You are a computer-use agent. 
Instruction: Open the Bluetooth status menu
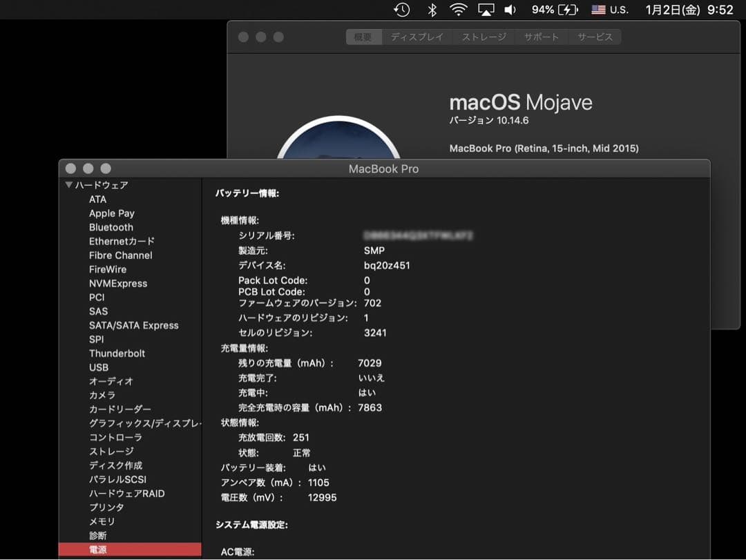point(430,10)
